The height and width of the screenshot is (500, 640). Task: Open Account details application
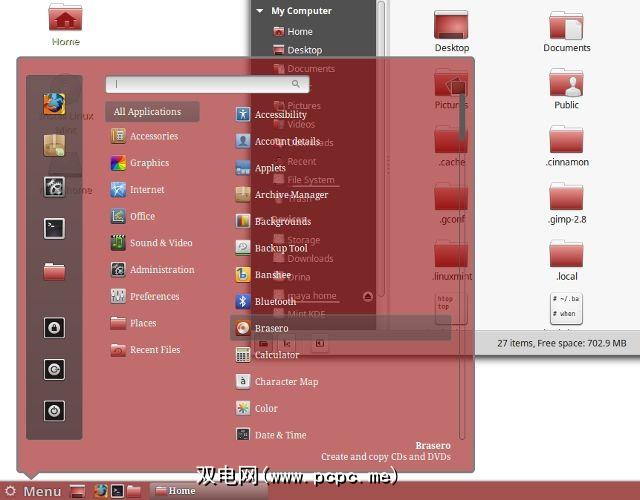coord(278,141)
